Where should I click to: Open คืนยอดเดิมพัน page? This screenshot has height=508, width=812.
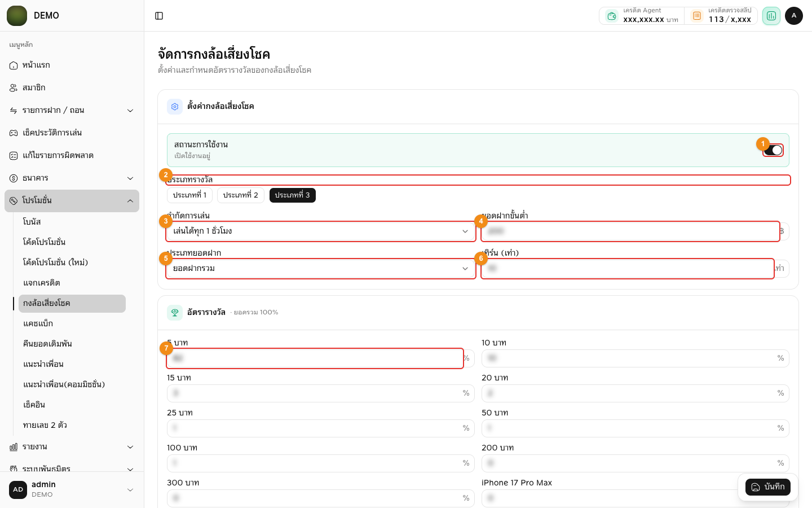click(x=72, y=344)
